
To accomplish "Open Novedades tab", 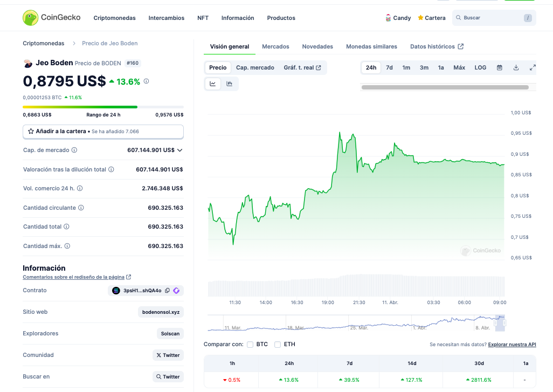I will pos(317,46).
